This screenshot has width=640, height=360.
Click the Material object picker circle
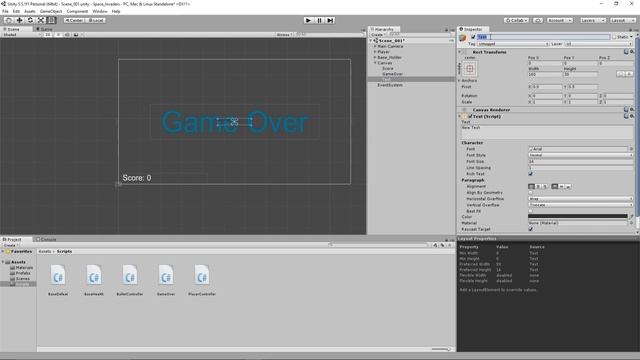coord(631,223)
